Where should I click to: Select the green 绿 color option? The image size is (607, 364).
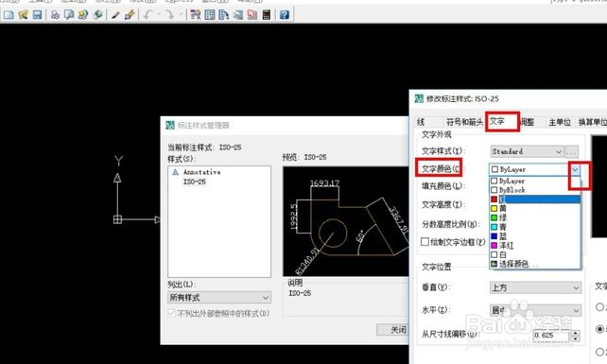click(x=535, y=217)
